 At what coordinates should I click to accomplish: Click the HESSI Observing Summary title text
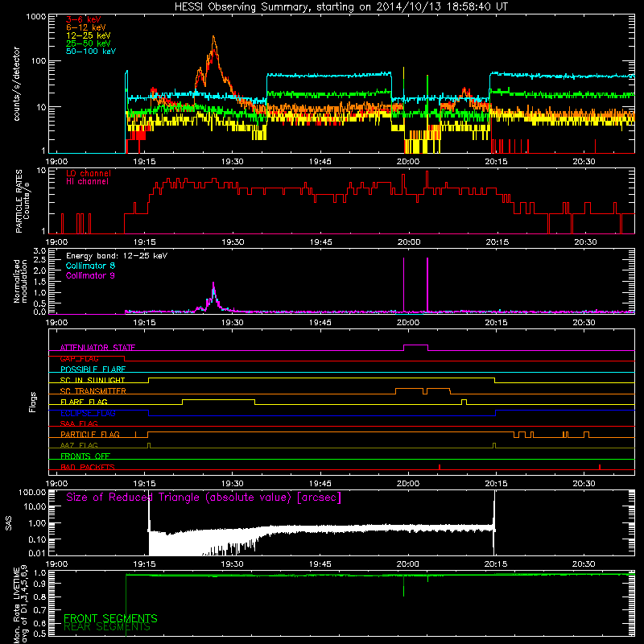tap(341, 7)
